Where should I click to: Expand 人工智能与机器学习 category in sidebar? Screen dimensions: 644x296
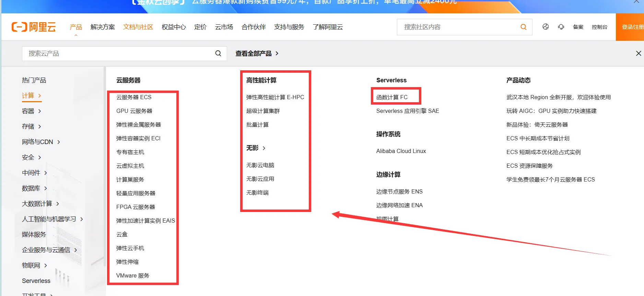click(x=52, y=219)
